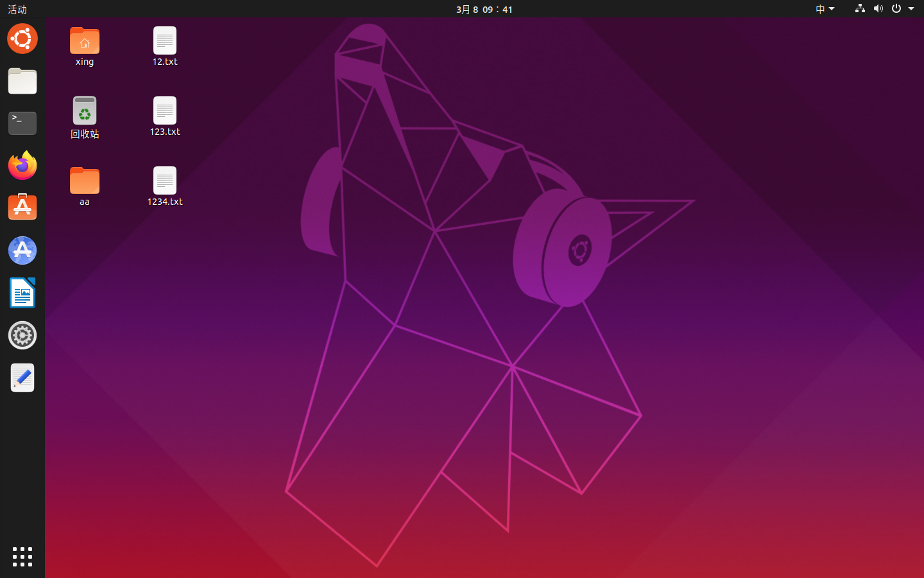Select the 1234.txt file on the desktop

pyautogui.click(x=164, y=180)
